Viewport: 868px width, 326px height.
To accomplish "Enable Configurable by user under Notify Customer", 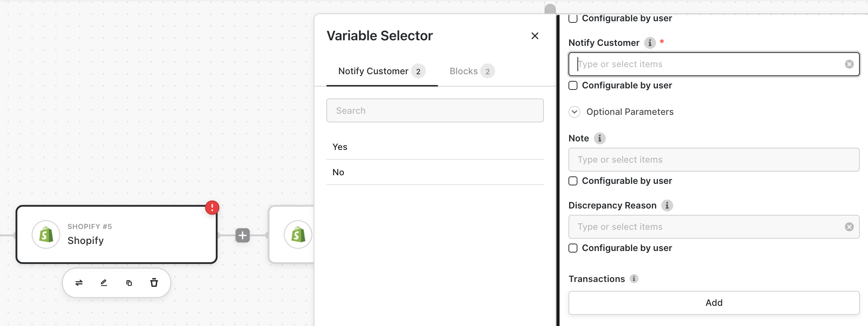I will coord(573,85).
